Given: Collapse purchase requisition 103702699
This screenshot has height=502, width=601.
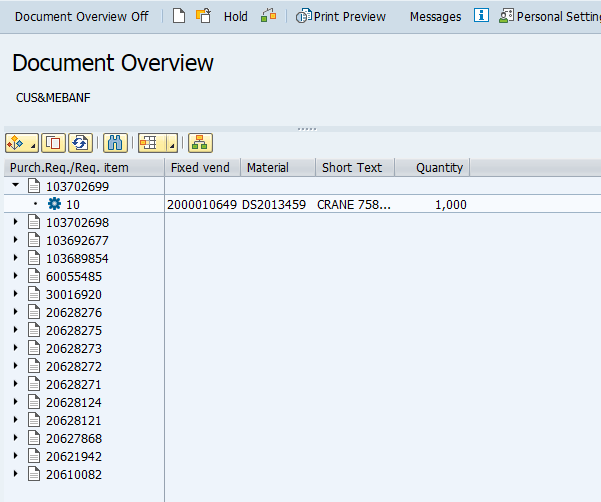Looking at the screenshot, I should click(15, 186).
